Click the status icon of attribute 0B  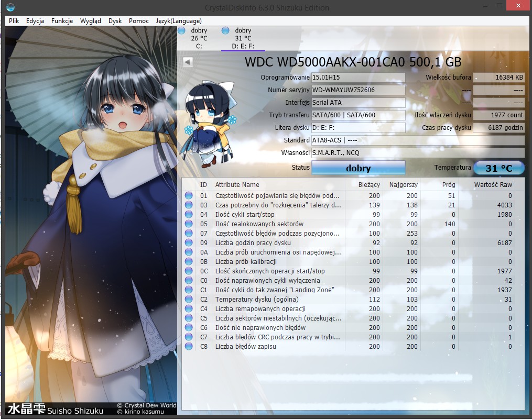(189, 262)
